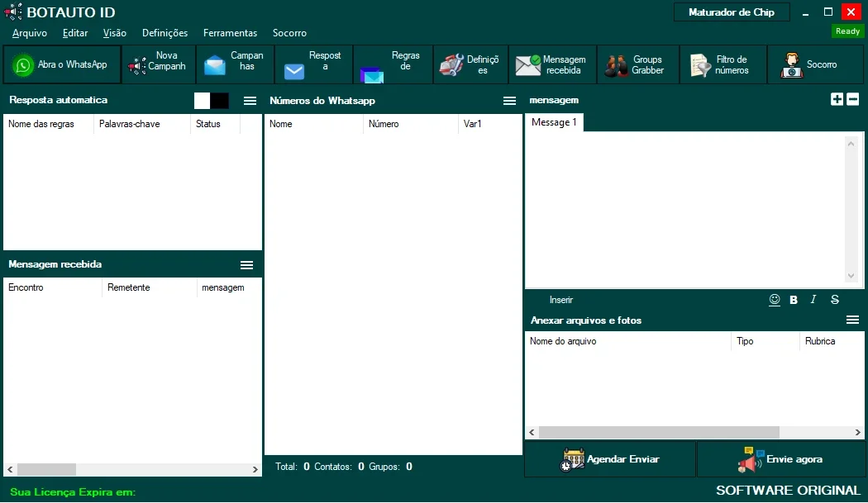Apply strikethrough formatting to message
Image resolution: width=868 pixels, height=503 pixels.
coord(835,299)
